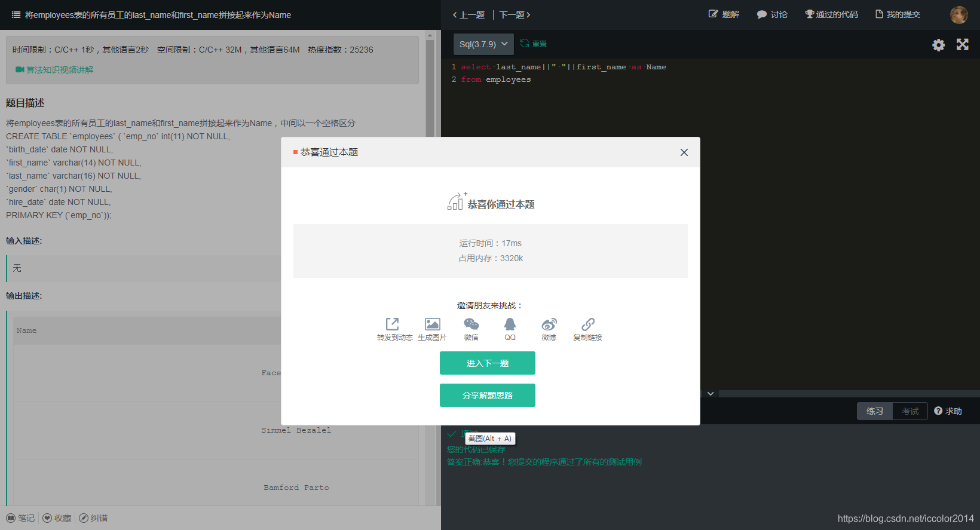The height and width of the screenshot is (530, 980).
Task: Switch to 考试 exam mode
Action: coord(910,411)
